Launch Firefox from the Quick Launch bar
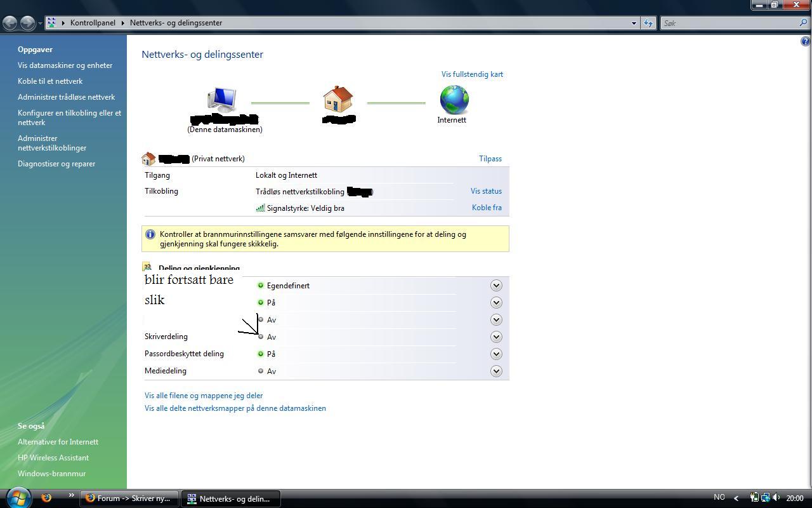The image size is (812, 508). pos(46,498)
